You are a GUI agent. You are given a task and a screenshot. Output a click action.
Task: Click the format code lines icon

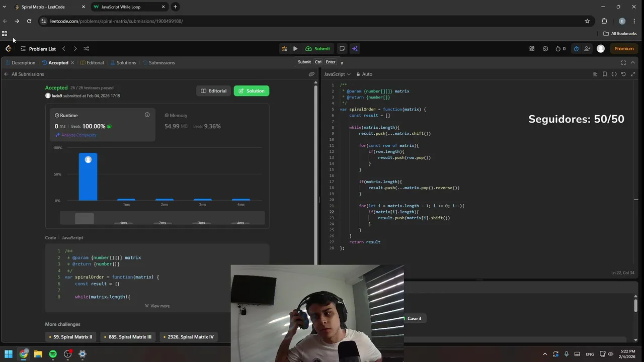pos(595,74)
